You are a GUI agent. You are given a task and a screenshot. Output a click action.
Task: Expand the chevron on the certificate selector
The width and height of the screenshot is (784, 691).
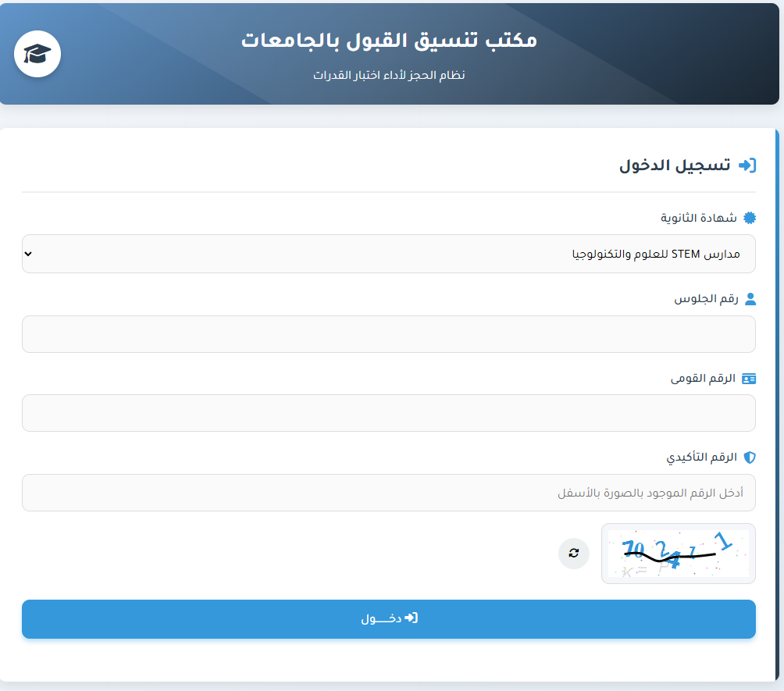[x=30, y=253]
